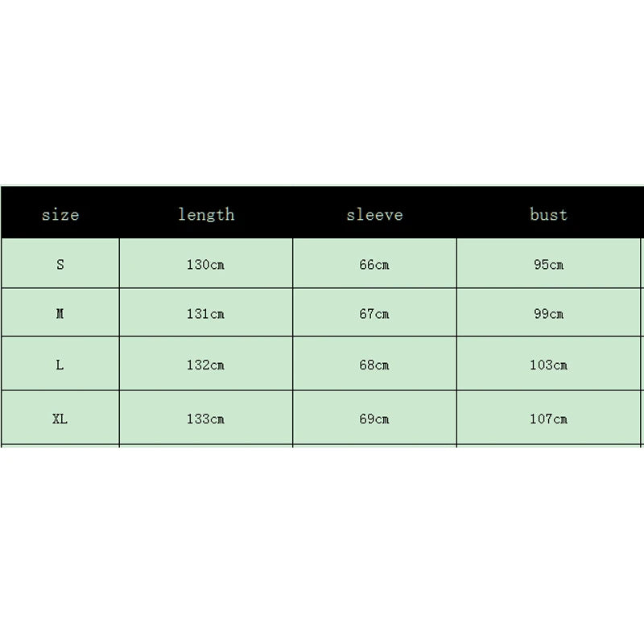This screenshot has width=644, height=644.
Task: Click the 131cm length cell
Action: tap(205, 314)
